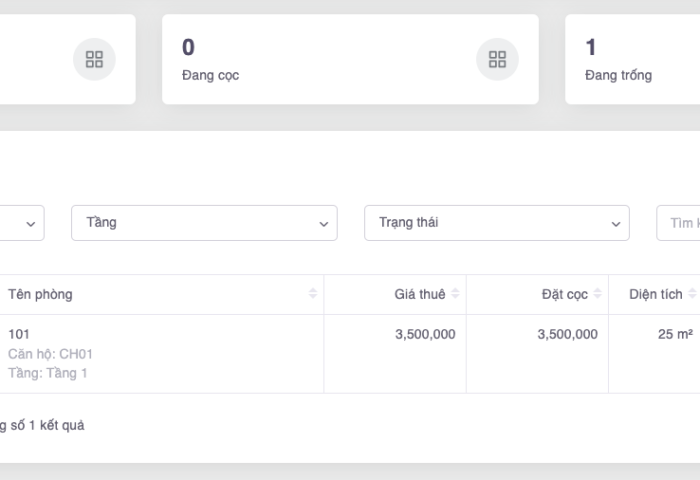Click the Tên phòng column header label
This screenshot has width=700, height=480.
point(40,294)
